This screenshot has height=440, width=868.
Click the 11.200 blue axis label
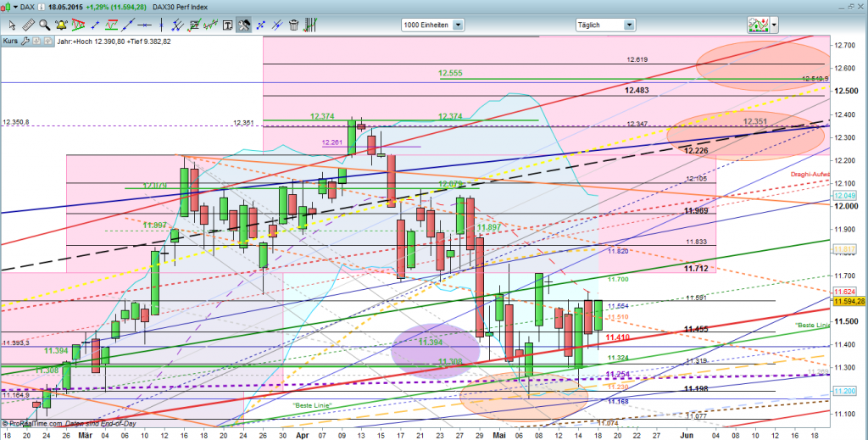pos(844,390)
